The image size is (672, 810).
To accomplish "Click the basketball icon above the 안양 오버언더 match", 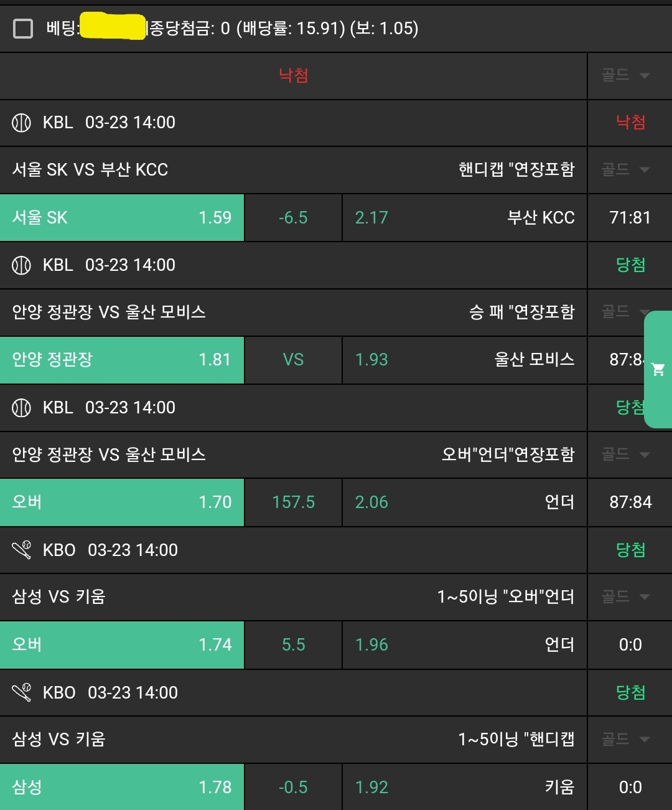I will click(x=21, y=408).
